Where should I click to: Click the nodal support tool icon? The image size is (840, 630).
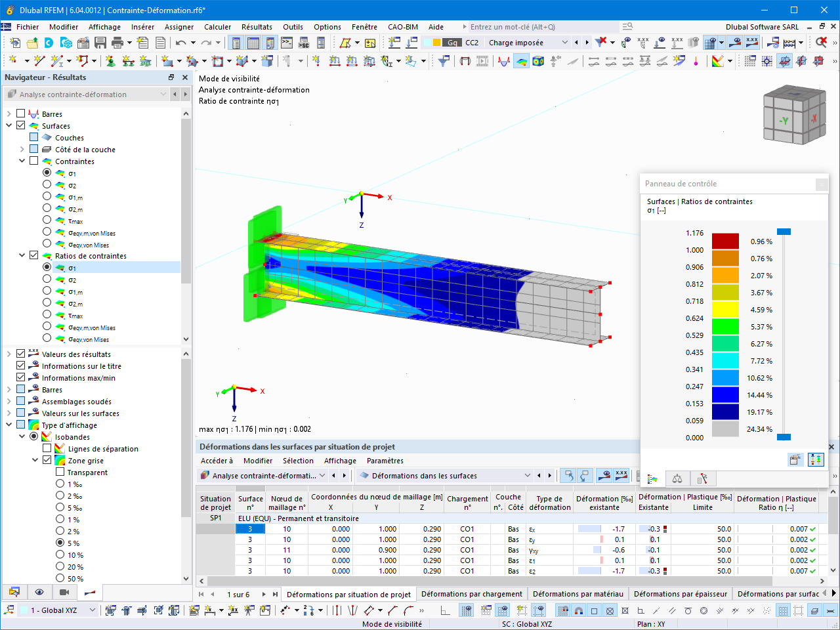110,61
